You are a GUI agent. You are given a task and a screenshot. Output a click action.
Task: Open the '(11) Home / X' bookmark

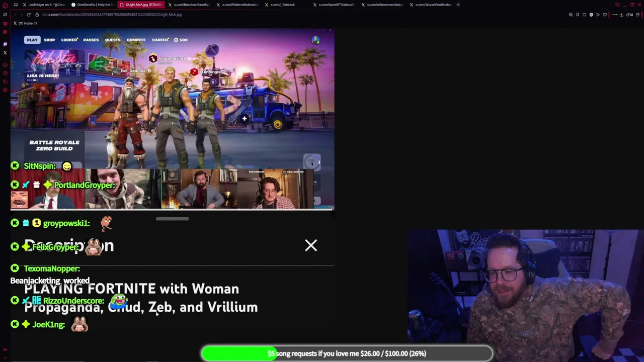pos(26,23)
